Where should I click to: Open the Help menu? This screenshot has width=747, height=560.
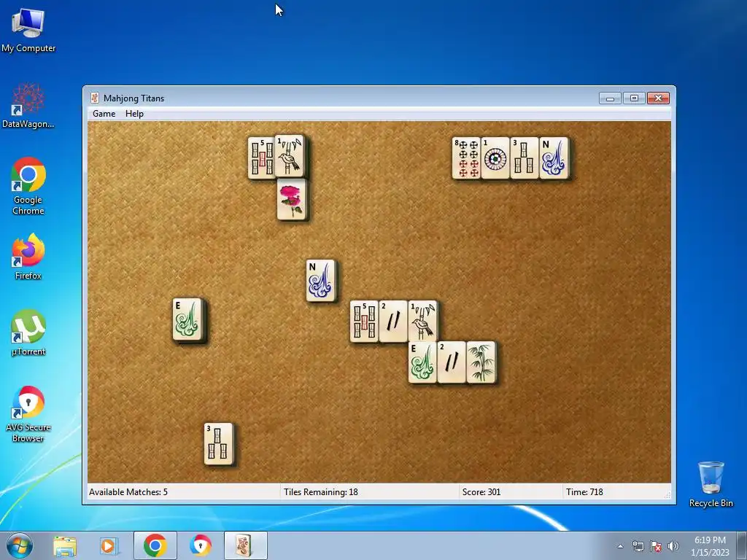pyautogui.click(x=134, y=114)
